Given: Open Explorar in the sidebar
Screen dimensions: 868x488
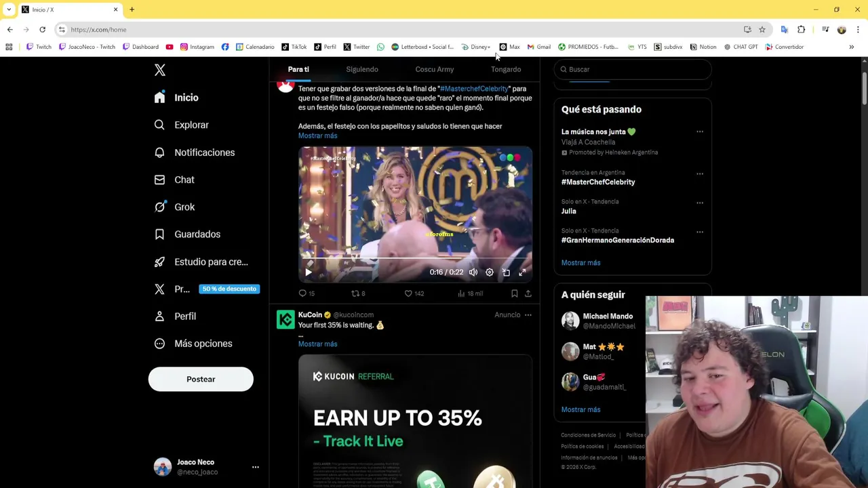Looking at the screenshot, I should tap(181, 125).
